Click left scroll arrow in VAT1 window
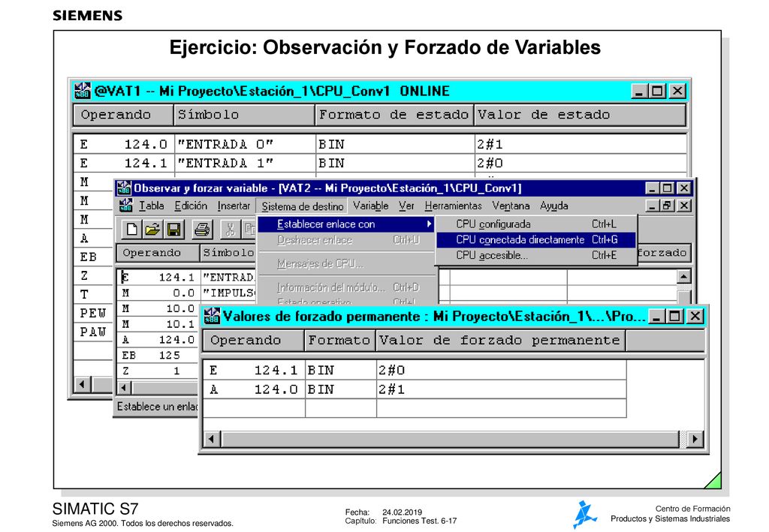The image size is (769, 532). [x=83, y=384]
